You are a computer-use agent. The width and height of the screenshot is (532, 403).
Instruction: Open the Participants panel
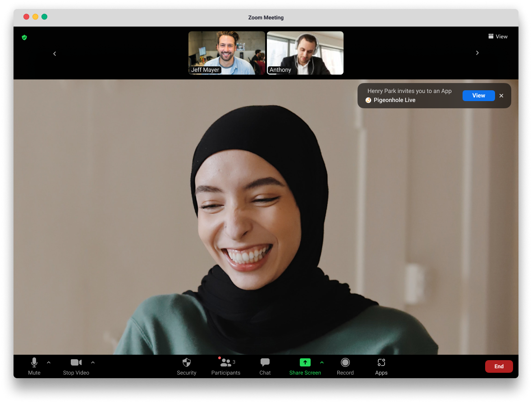(225, 363)
